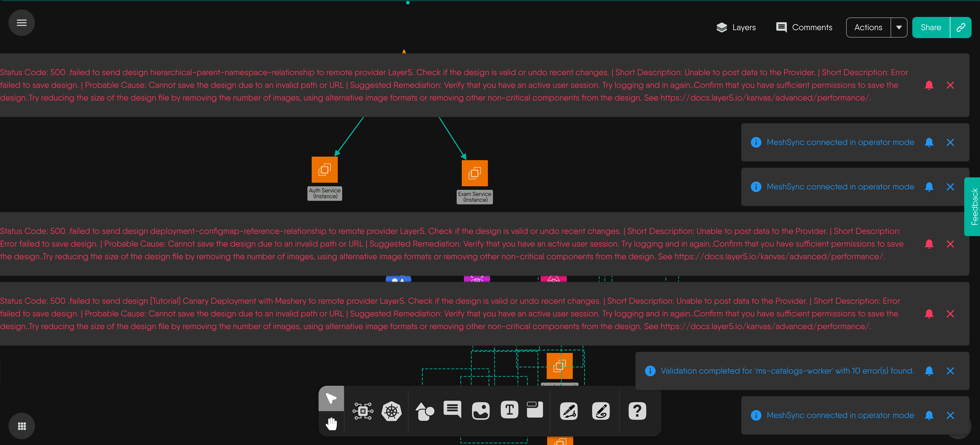Select the pen with connector tool
This screenshot has height=445, width=980.
[569, 411]
